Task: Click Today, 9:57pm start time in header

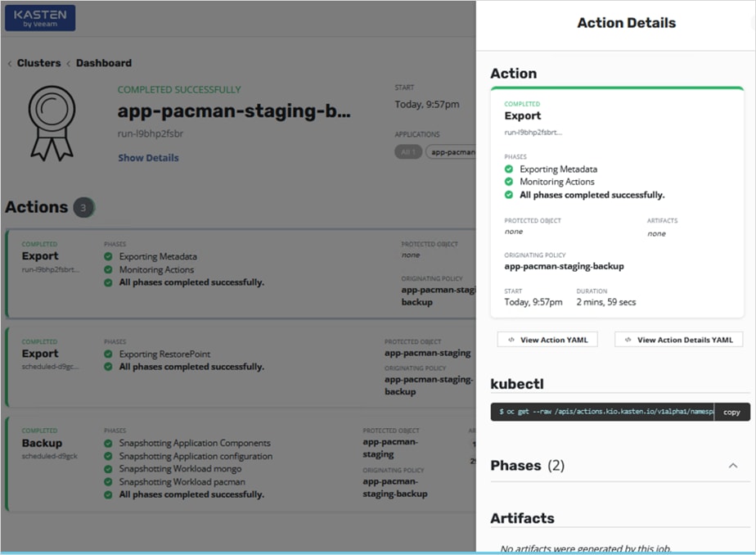Action: [x=427, y=104]
